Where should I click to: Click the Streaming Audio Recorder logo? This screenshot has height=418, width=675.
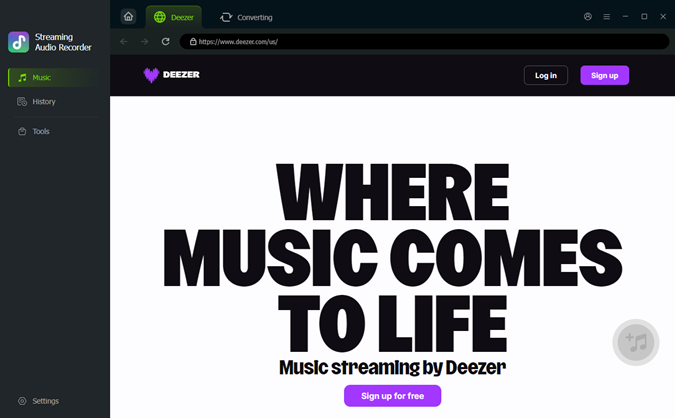19,42
